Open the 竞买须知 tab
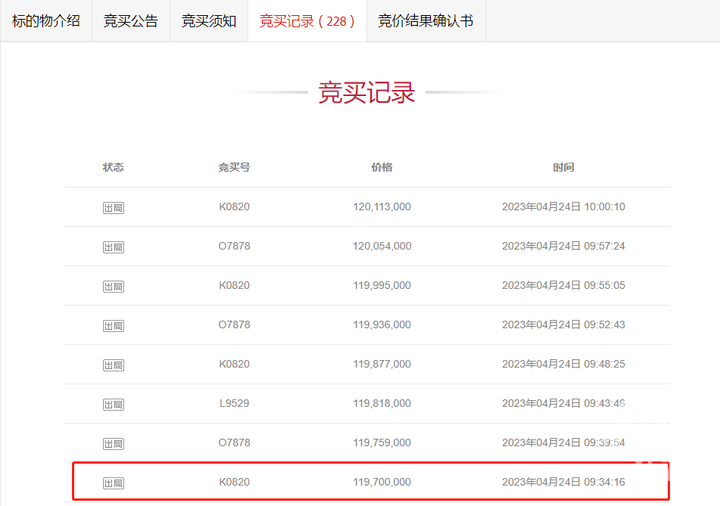Viewport: 720px width, 506px height. pos(209,21)
